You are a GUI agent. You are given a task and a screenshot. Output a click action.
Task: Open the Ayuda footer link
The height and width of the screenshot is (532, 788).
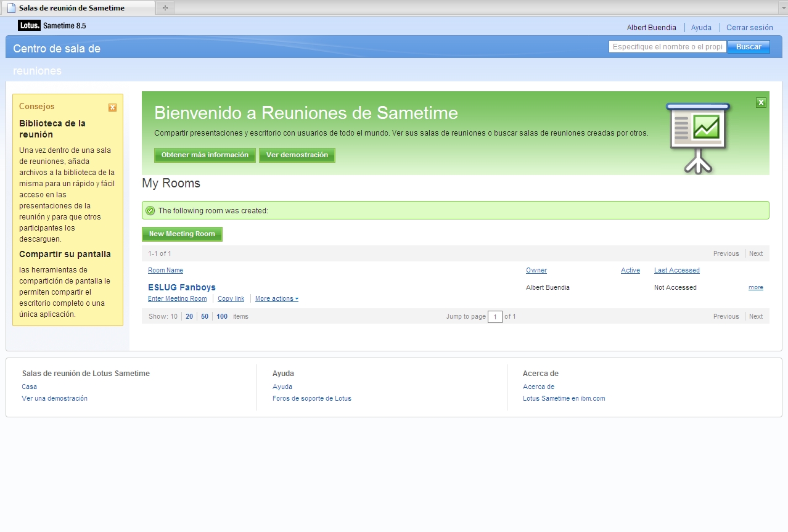click(x=282, y=387)
